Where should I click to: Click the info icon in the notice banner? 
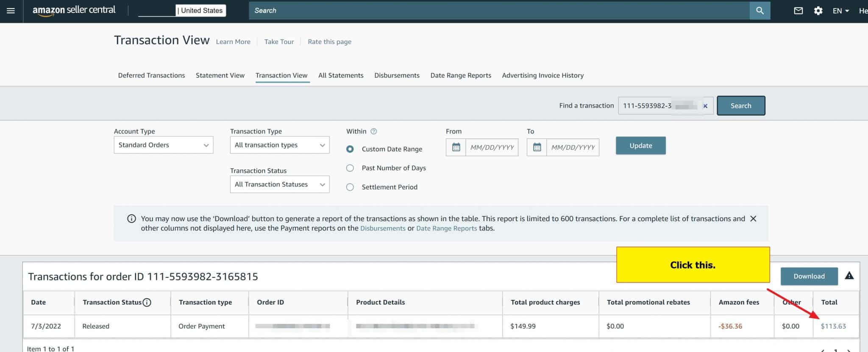point(132,219)
